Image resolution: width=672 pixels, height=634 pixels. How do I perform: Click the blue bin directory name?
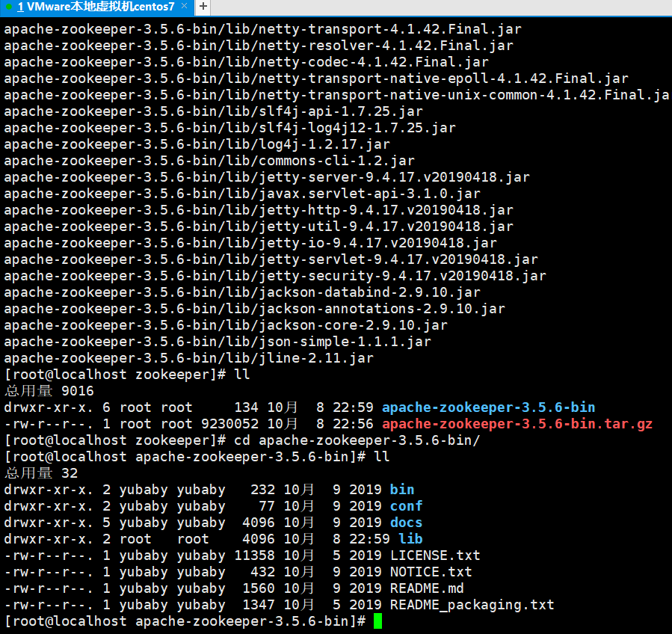[x=401, y=490]
